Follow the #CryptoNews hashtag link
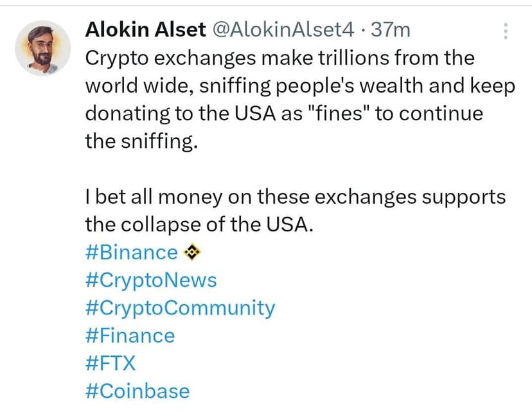 [151, 280]
